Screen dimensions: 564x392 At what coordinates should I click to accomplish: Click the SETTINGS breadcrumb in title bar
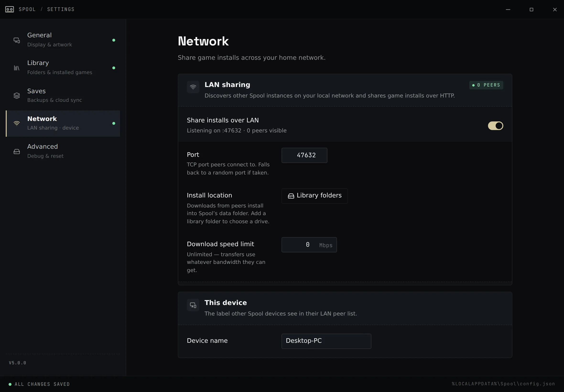coord(61,9)
